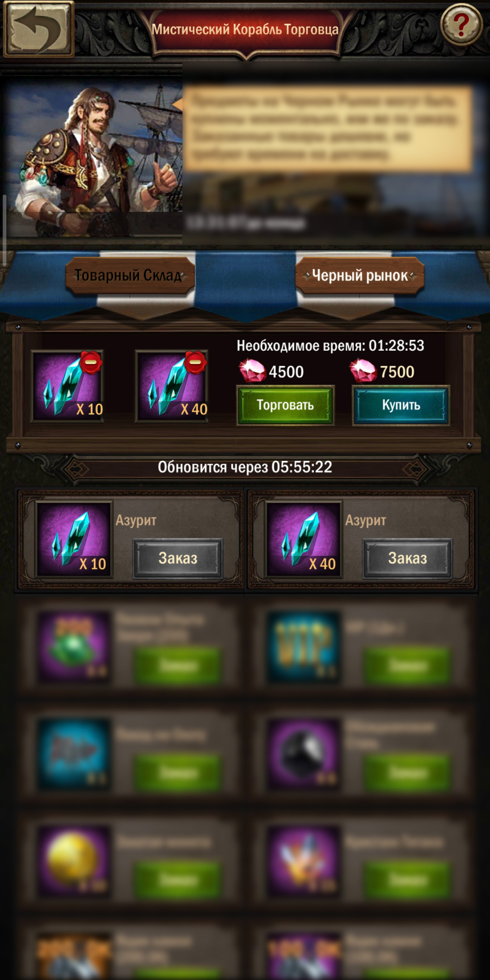The image size is (490, 980).
Task: Select the X 40 crystal item in the trade shelf
Action: pos(171,386)
